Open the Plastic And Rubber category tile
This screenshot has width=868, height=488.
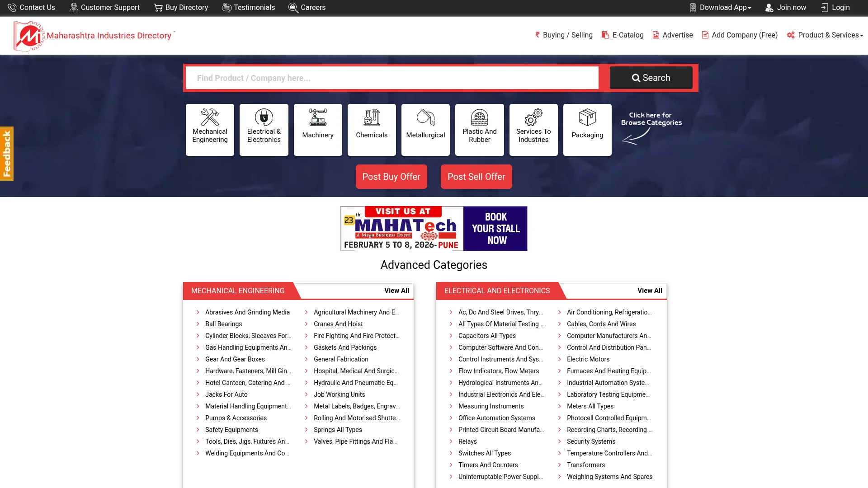tap(480, 130)
